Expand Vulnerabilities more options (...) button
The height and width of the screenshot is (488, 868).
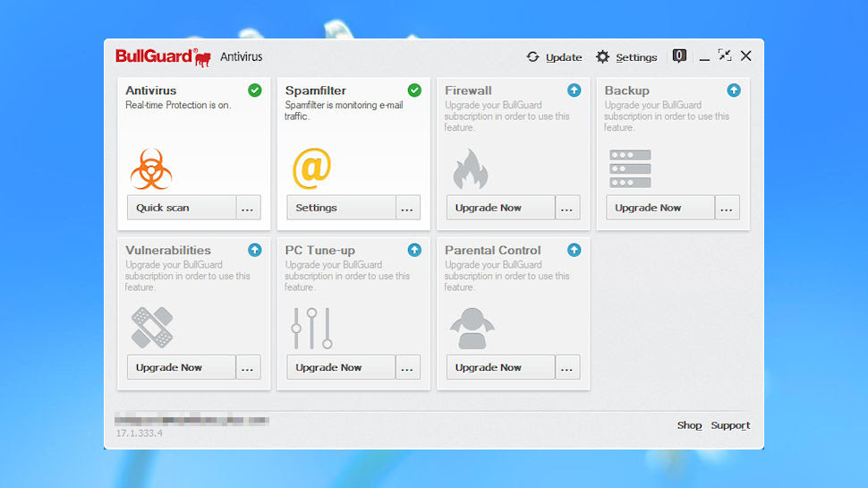(x=248, y=367)
